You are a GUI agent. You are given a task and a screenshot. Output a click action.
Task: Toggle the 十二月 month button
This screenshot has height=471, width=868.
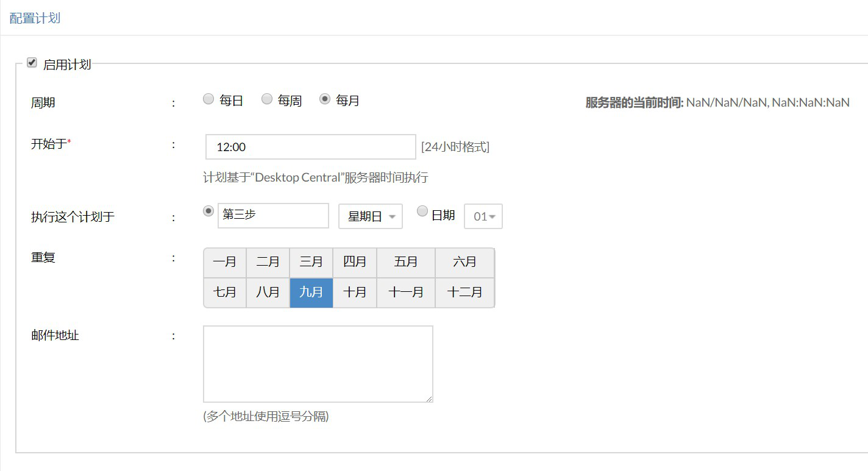tap(465, 293)
